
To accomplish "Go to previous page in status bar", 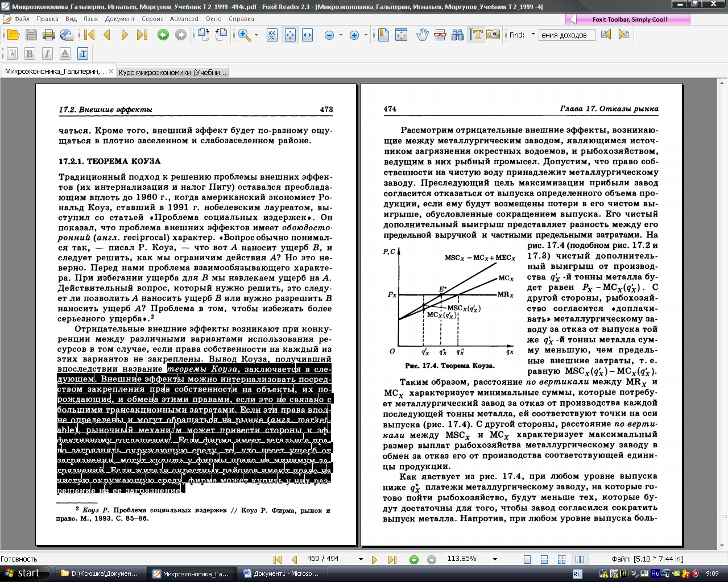I will point(294,559).
